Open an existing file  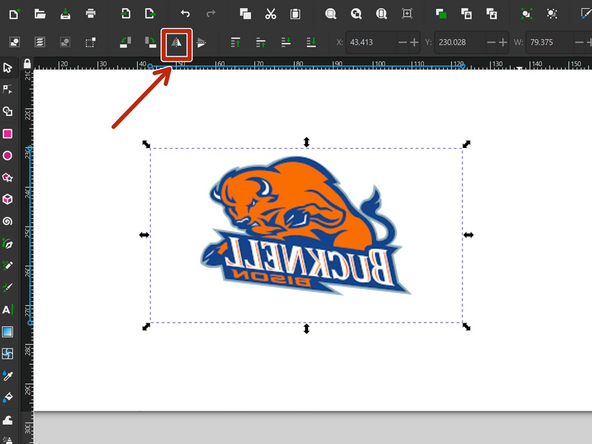click(x=40, y=14)
